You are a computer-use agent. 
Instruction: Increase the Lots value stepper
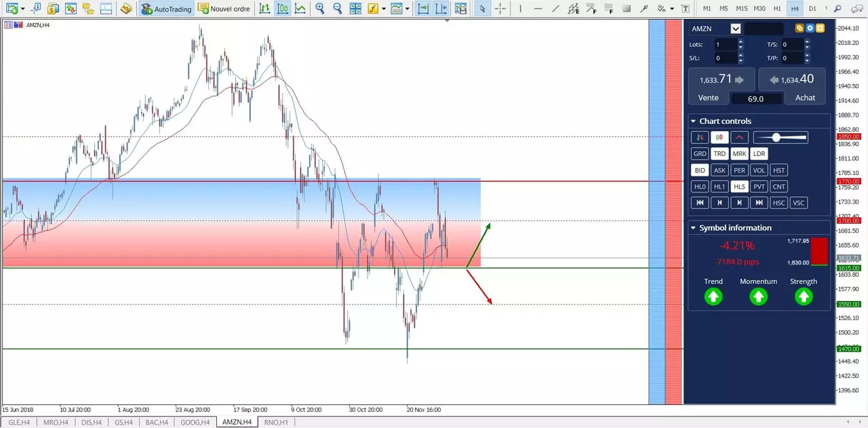pos(741,41)
